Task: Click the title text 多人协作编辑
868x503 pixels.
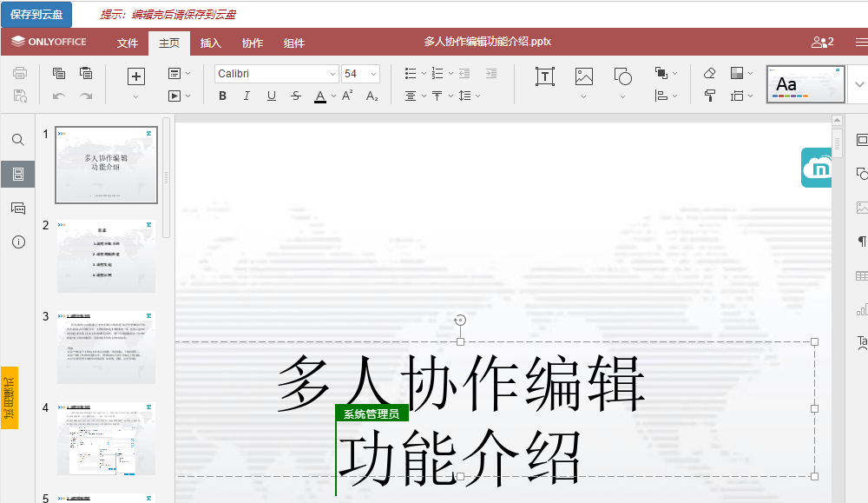Action: pyautogui.click(x=461, y=383)
